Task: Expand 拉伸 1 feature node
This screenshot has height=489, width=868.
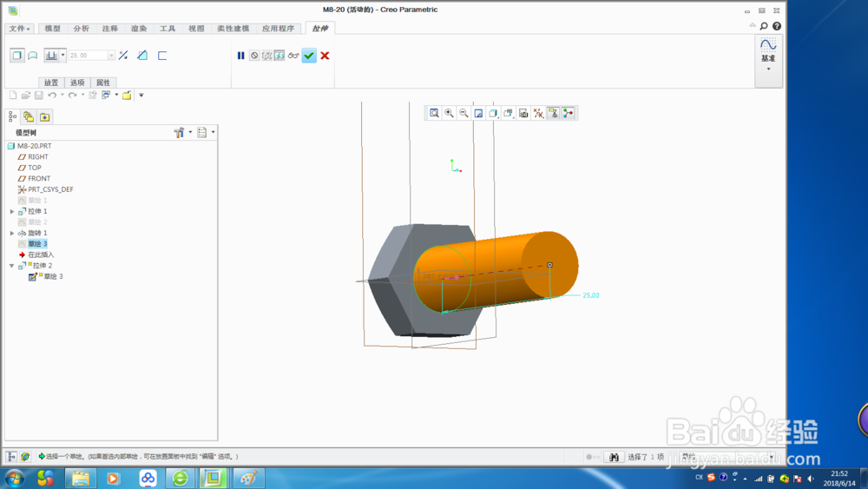Action: click(x=12, y=211)
